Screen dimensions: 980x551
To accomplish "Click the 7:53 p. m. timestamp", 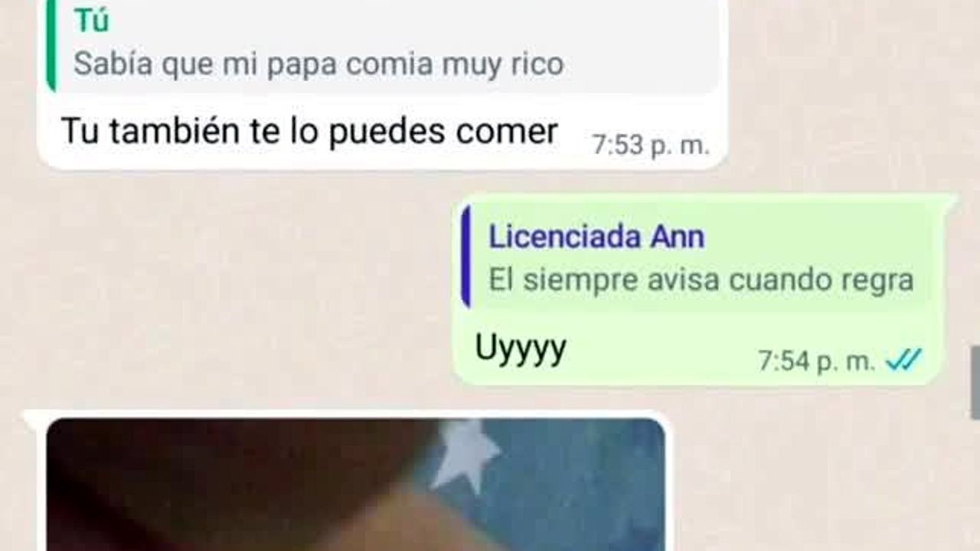I will coord(651,145).
